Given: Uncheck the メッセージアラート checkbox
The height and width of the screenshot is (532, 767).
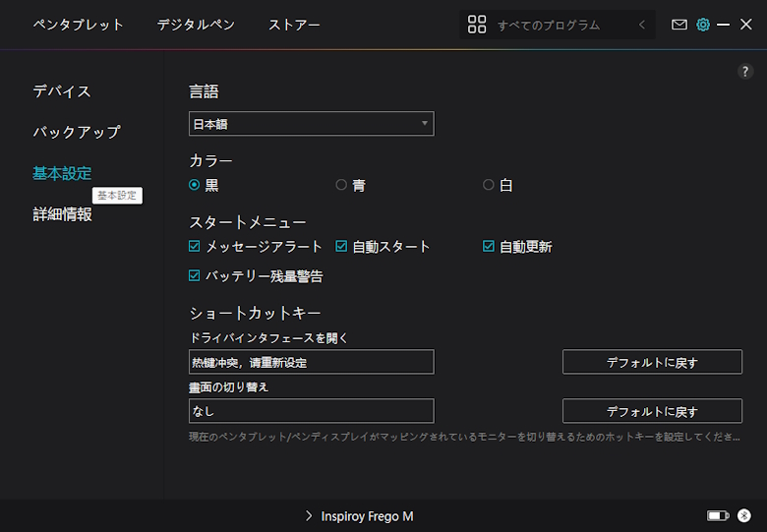Looking at the screenshot, I should click(x=195, y=247).
